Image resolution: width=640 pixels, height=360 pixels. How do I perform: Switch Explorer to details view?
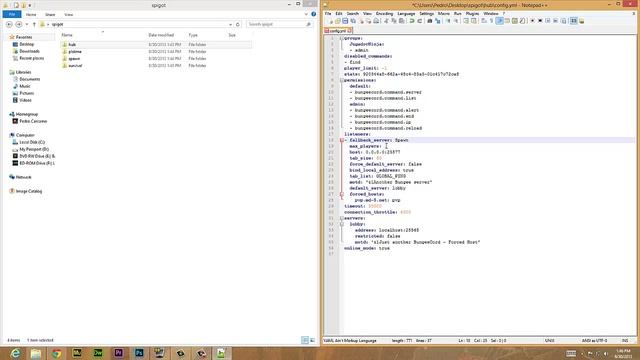(305, 340)
